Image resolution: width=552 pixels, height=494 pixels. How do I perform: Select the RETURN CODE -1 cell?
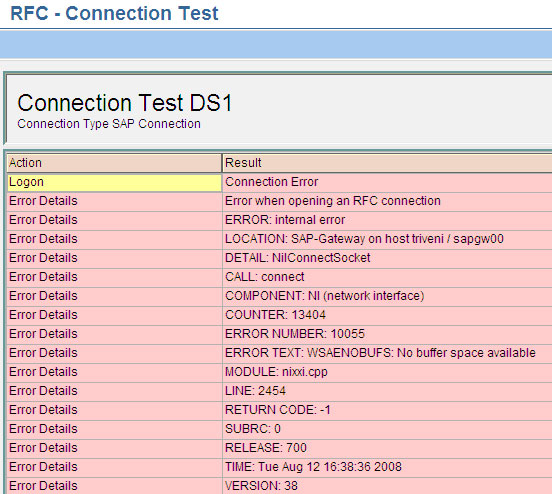point(387,411)
